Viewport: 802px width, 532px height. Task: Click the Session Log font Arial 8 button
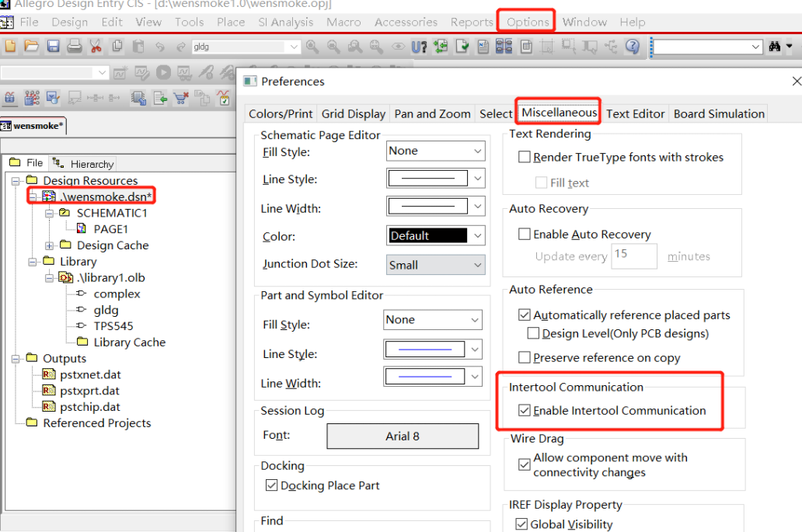[403, 436]
